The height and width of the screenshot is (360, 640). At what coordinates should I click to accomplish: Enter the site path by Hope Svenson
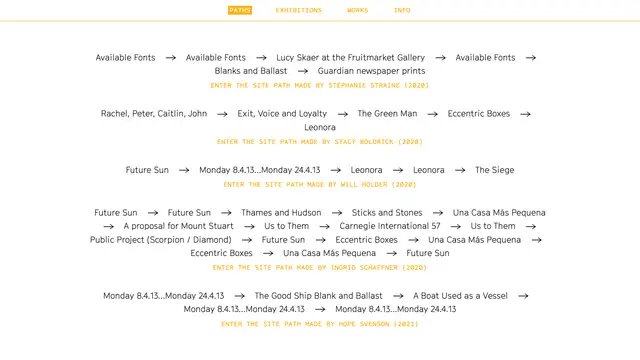tap(320, 324)
